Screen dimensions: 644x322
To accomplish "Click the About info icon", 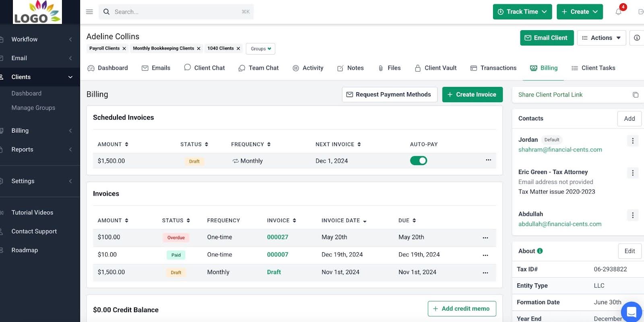I will click(x=540, y=251).
